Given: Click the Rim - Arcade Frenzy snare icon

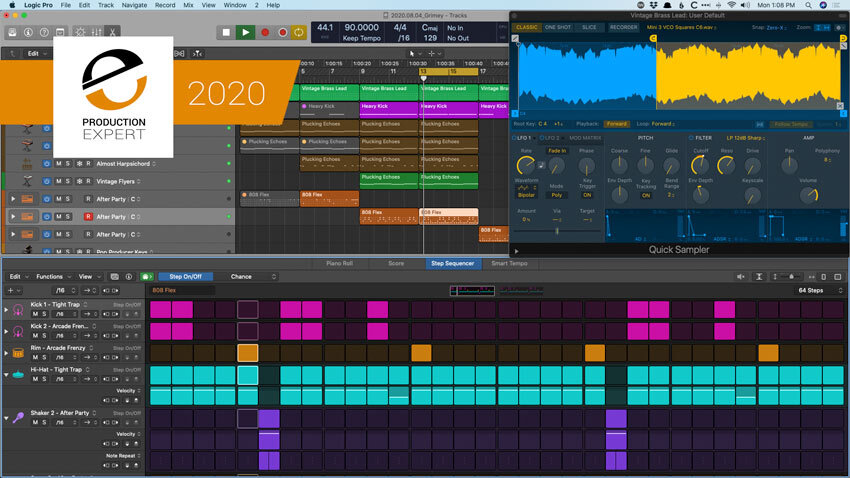Looking at the screenshot, I should [18, 353].
